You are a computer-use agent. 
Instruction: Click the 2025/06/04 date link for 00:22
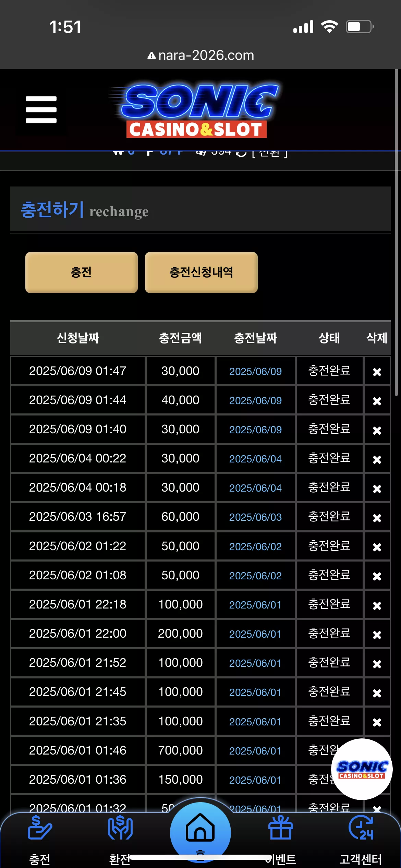(255, 459)
